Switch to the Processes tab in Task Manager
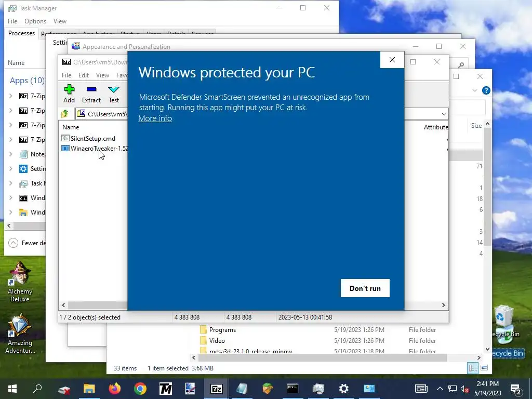 coord(21,33)
